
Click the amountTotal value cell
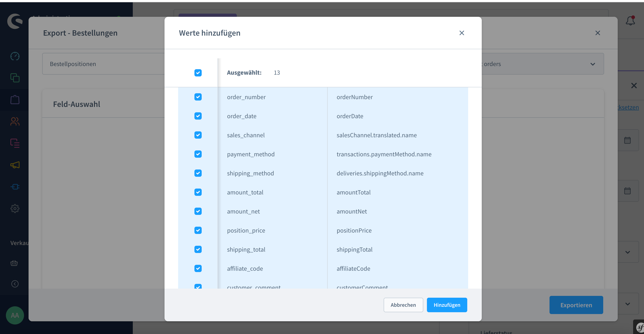[x=353, y=192]
